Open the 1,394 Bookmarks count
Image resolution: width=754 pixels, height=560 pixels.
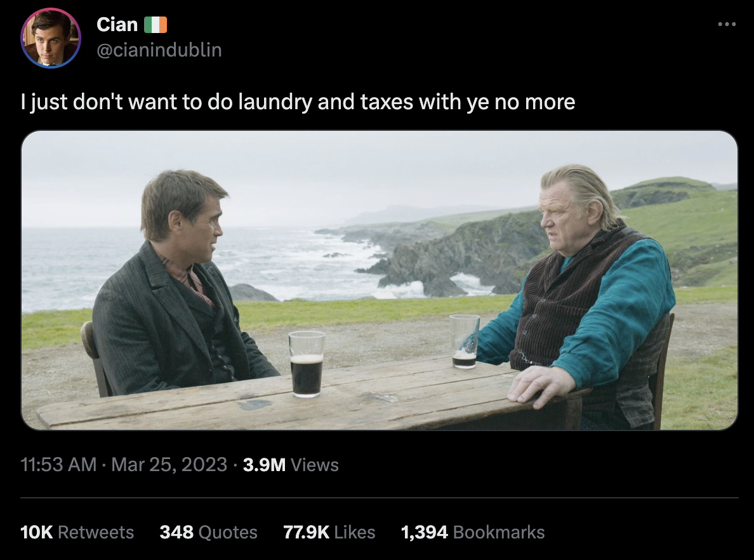click(x=473, y=532)
